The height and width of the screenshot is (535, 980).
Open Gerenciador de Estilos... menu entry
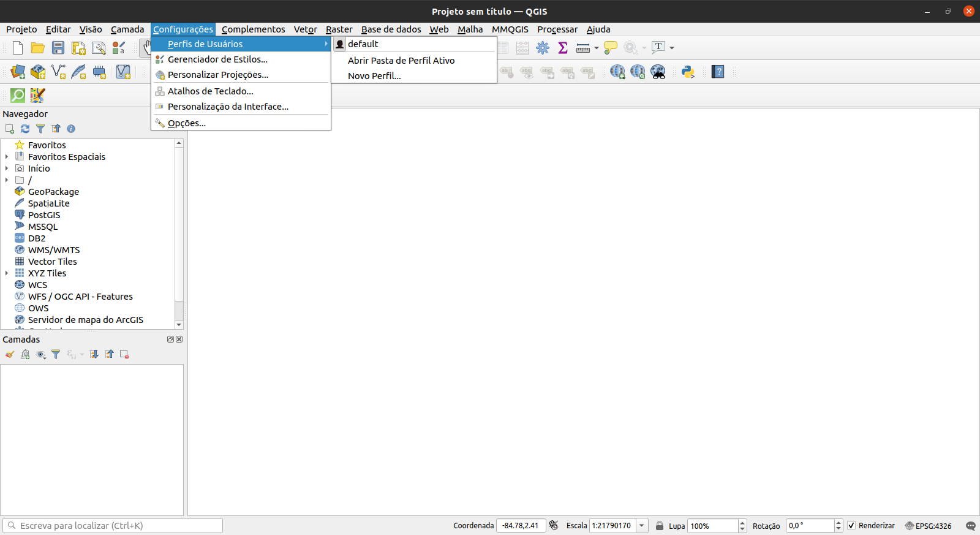pyautogui.click(x=241, y=59)
